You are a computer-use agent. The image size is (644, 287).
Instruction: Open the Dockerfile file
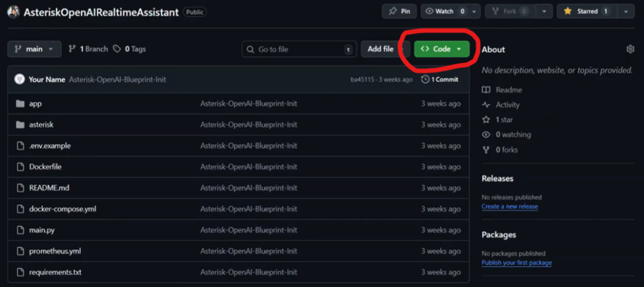[x=45, y=167]
